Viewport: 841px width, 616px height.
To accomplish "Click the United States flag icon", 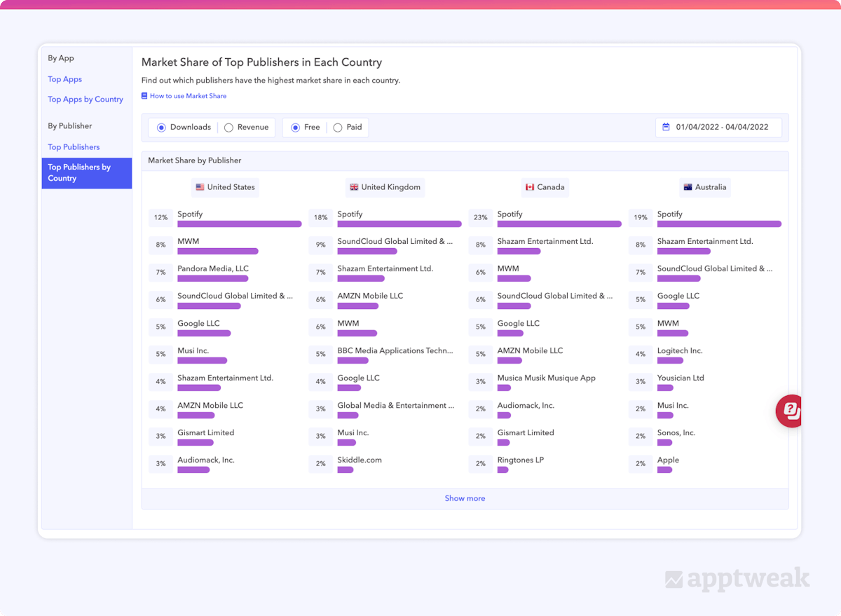I will (199, 187).
